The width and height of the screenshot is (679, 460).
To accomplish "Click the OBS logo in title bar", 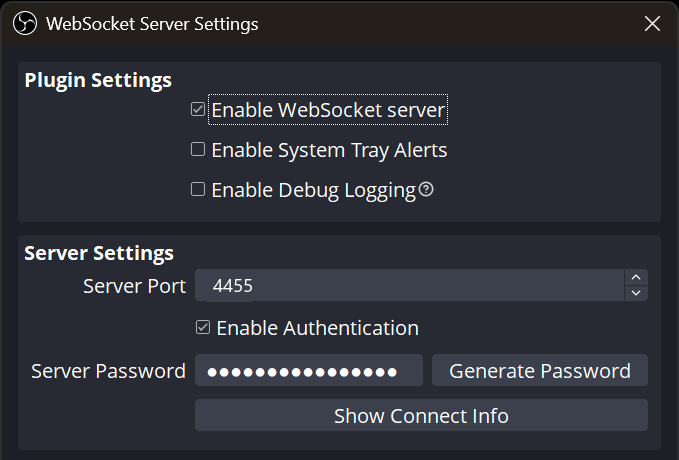I will 25,23.
